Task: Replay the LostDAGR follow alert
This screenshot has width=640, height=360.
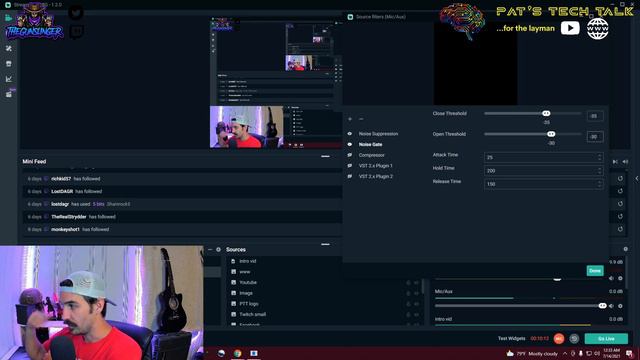Action: pyautogui.click(x=620, y=191)
